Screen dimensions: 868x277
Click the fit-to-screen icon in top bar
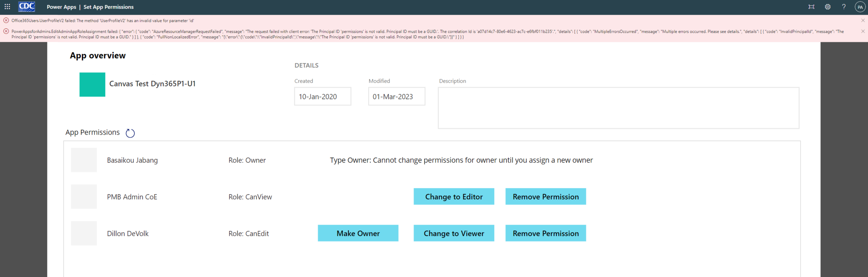tap(812, 7)
